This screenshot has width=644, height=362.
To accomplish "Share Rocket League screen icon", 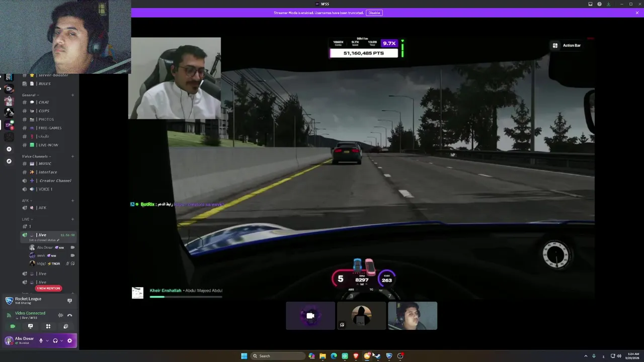I will (x=69, y=301).
